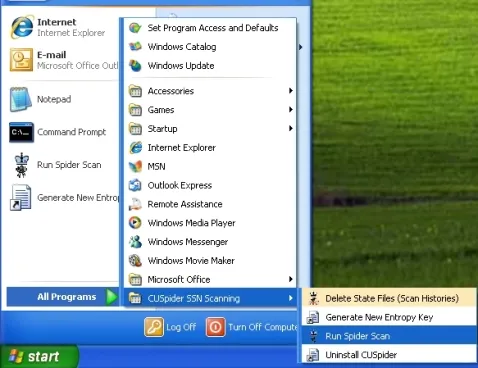This screenshot has height=368, width=478.
Task: Click Generate New Entropy Key icon in submenu
Action: point(313,317)
